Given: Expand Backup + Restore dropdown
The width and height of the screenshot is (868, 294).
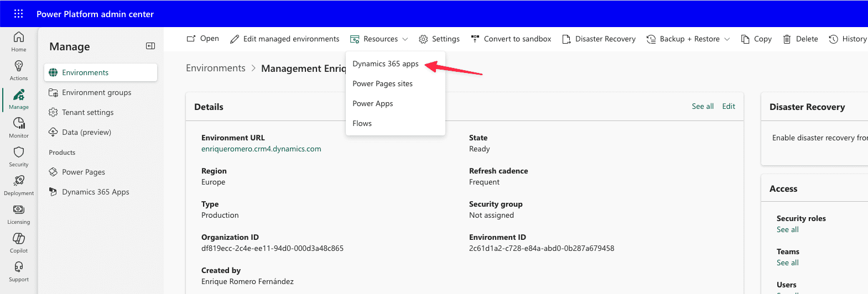Looking at the screenshot, I should tap(688, 39).
